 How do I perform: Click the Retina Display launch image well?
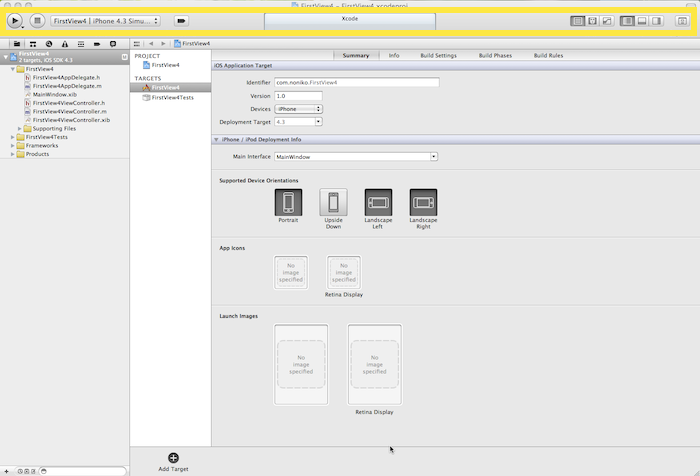pyautogui.click(x=375, y=364)
